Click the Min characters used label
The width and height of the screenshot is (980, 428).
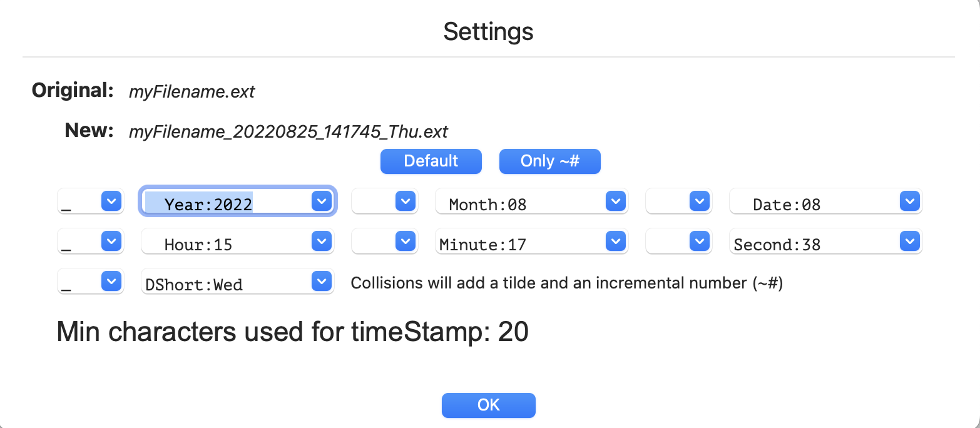coord(292,332)
